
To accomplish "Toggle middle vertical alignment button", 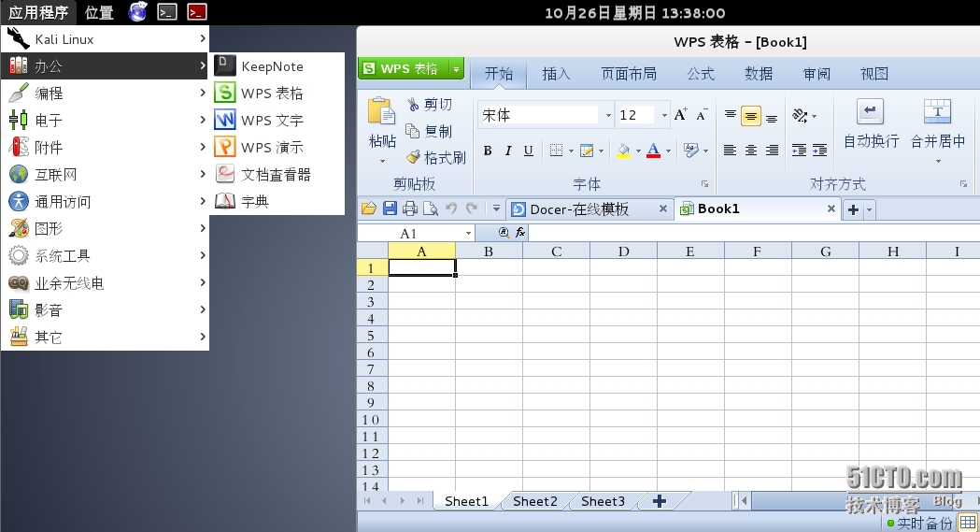I will [750, 116].
